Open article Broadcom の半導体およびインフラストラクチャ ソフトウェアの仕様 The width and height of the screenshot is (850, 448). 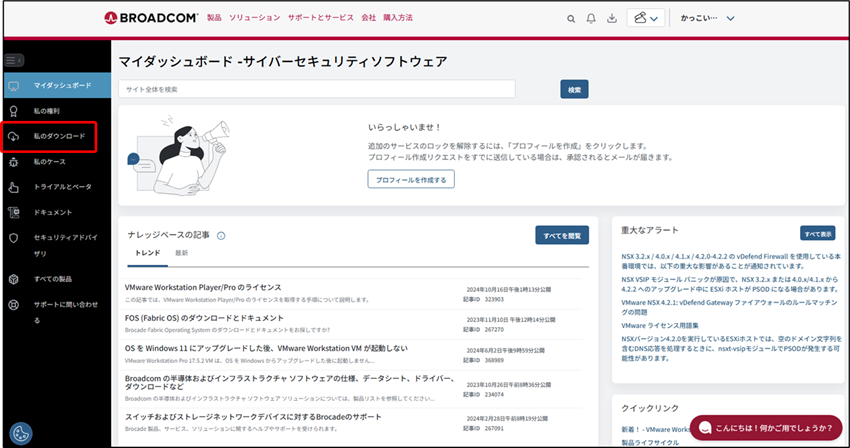click(x=290, y=382)
